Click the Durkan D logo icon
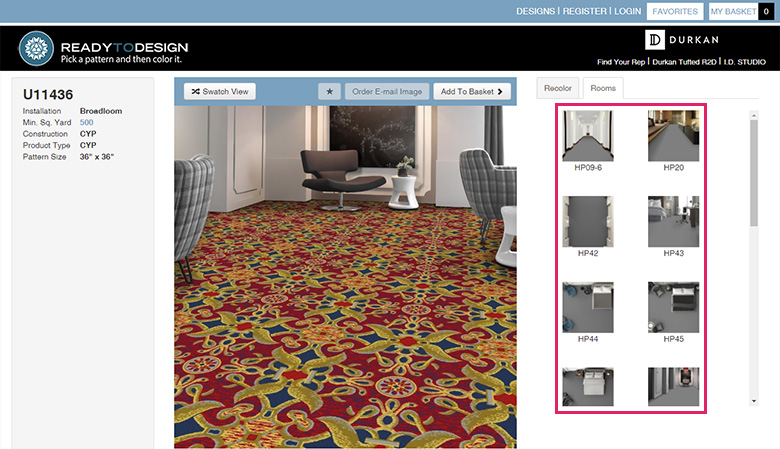 click(655, 40)
